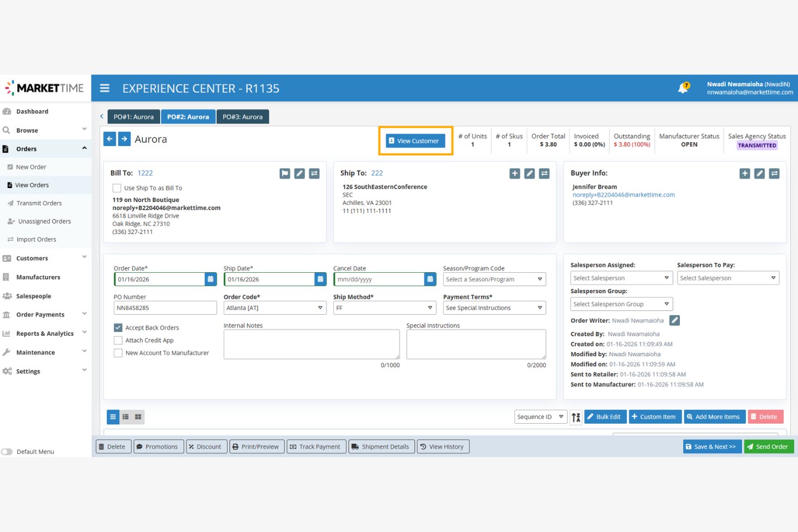Check the Use Ship To as Bill To checkbox
The width and height of the screenshot is (798, 532).
pos(117,188)
